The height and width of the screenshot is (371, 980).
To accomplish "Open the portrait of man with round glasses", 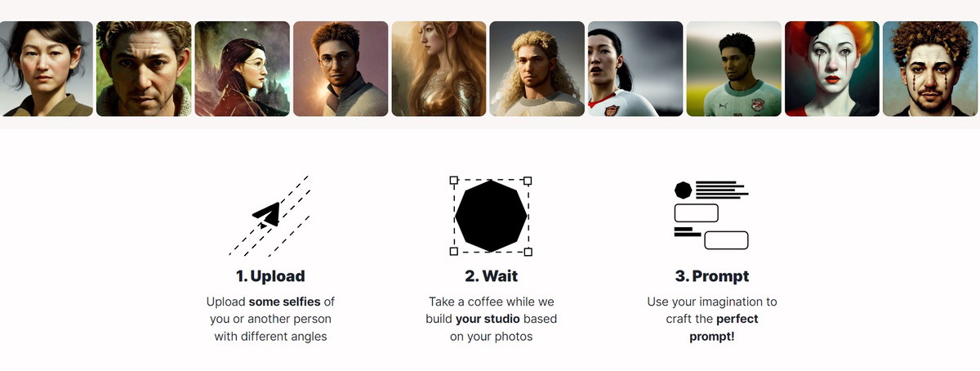I will pos(341,69).
